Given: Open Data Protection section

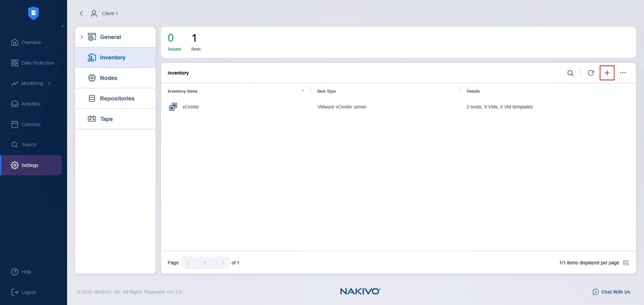Looking at the screenshot, I should tap(33, 63).
